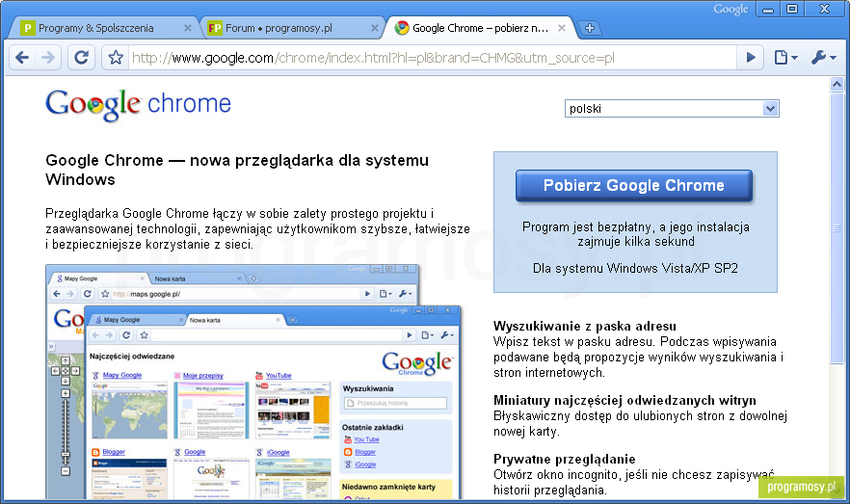850x504 pixels.
Task: Go back with the browser back arrow
Action: (x=22, y=58)
